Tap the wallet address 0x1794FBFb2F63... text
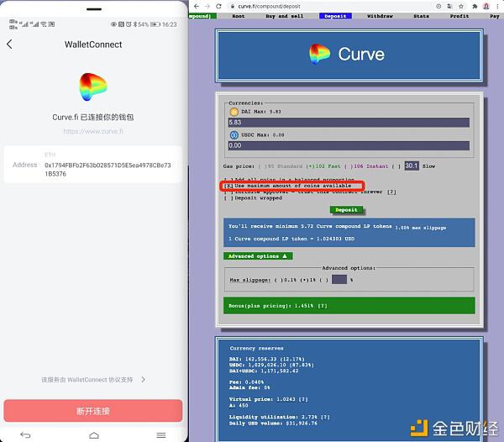This screenshot has height=442, width=504. pyautogui.click(x=108, y=170)
